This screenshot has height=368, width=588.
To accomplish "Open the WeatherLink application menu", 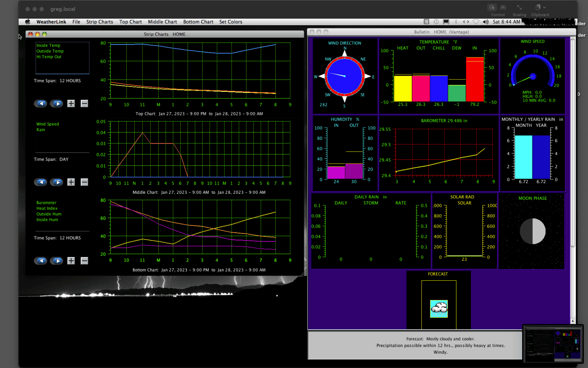I will pyautogui.click(x=51, y=22).
